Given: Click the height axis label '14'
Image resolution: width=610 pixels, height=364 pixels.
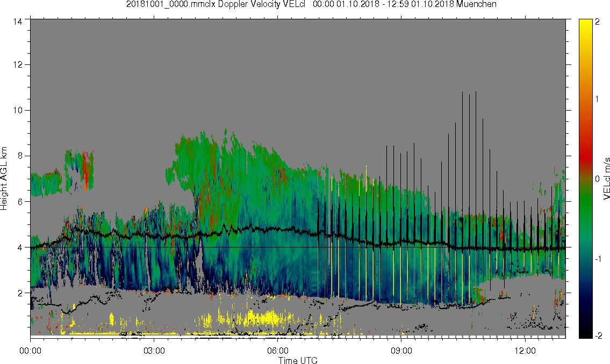Looking at the screenshot, I should point(18,22).
